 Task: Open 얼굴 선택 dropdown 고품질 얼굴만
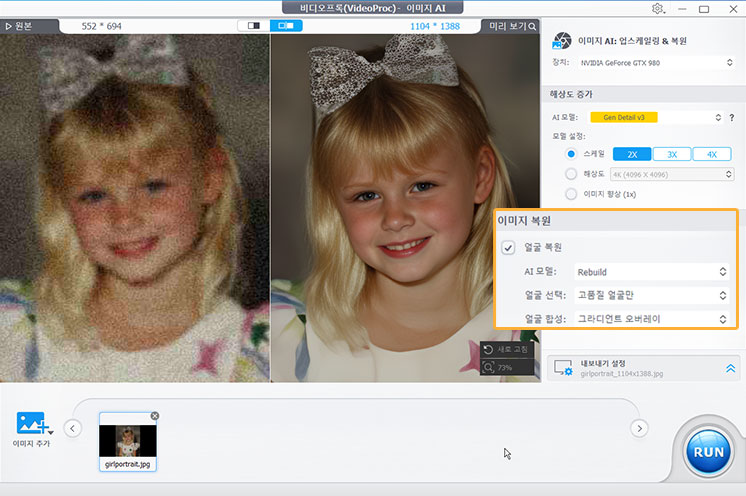(x=651, y=295)
